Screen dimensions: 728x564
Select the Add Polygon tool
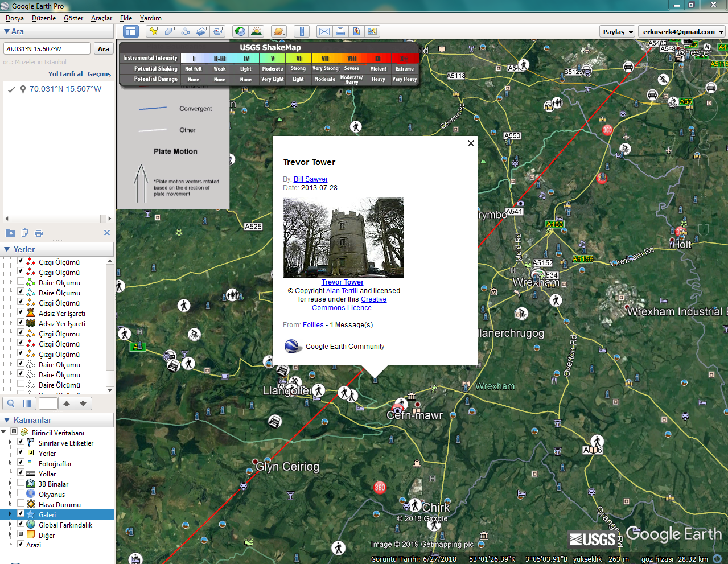pyautogui.click(x=170, y=31)
